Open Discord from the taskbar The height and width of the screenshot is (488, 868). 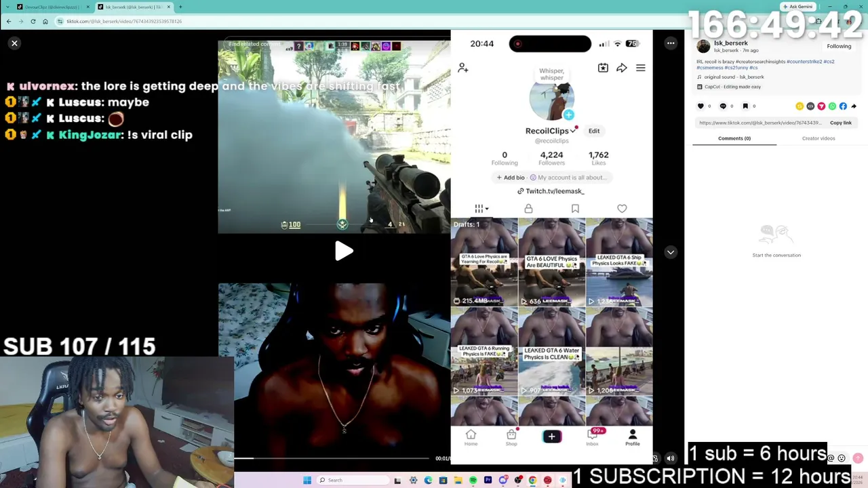click(502, 481)
